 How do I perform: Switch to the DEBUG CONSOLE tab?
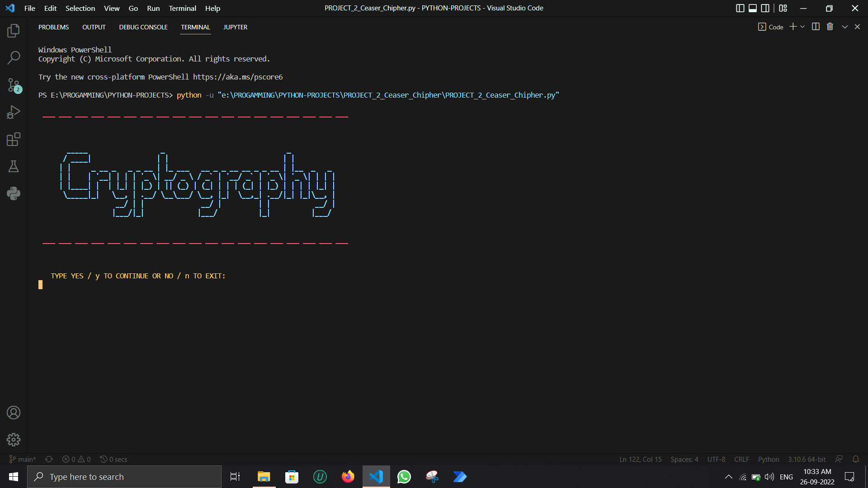143,27
